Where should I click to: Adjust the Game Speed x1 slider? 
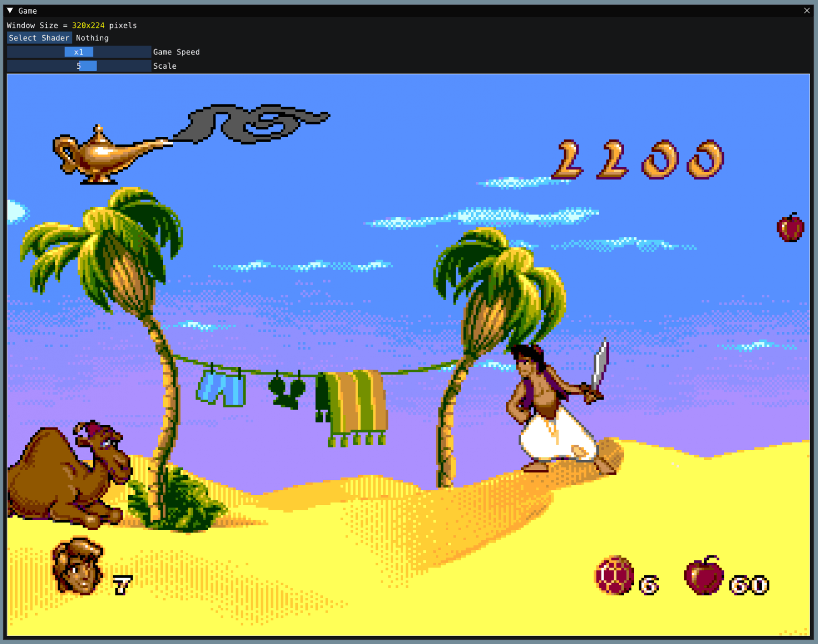79,51
